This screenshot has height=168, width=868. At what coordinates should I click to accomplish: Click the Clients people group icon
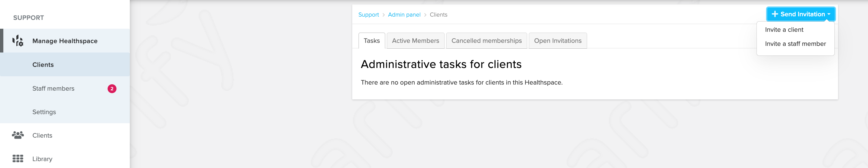click(x=18, y=135)
